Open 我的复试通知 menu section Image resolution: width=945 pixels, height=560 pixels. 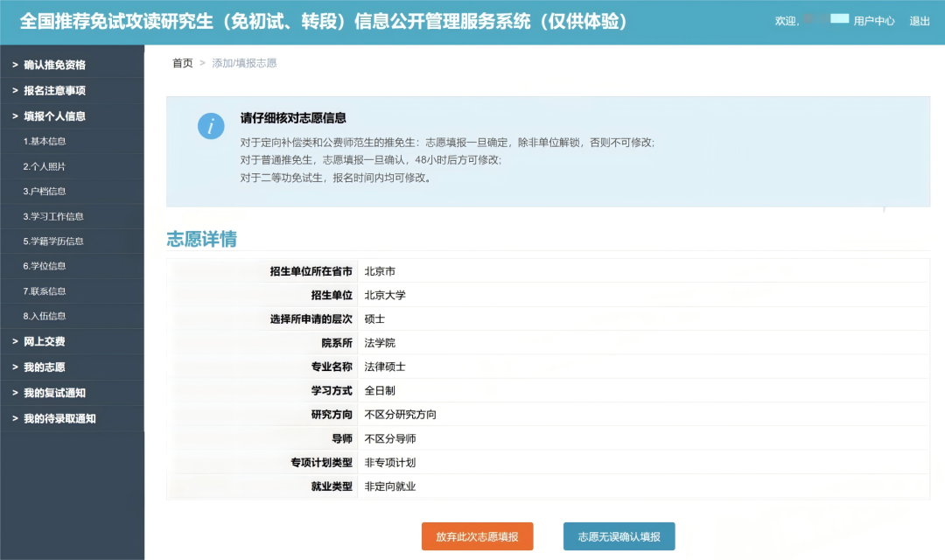click(54, 393)
